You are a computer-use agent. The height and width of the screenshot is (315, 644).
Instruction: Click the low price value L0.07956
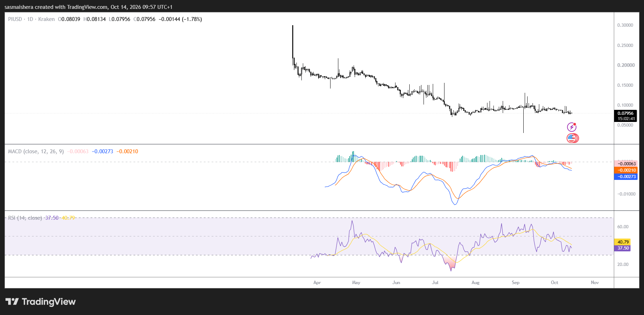coord(119,19)
